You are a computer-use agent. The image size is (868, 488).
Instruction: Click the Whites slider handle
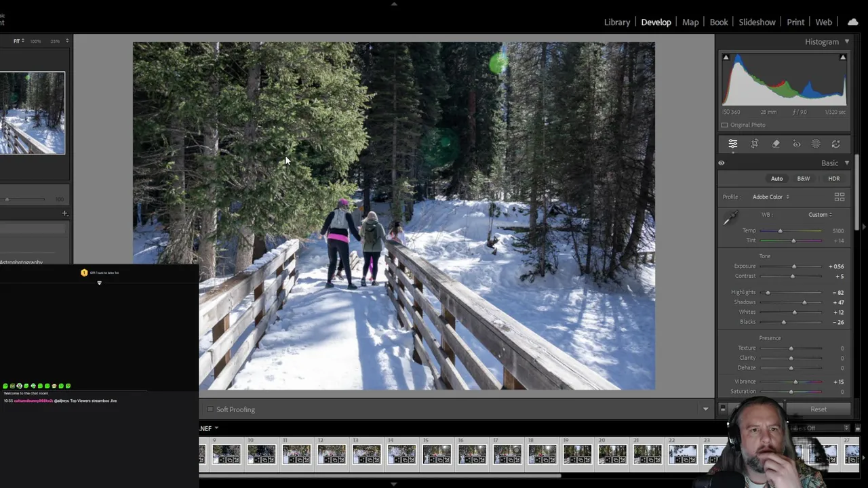point(794,312)
